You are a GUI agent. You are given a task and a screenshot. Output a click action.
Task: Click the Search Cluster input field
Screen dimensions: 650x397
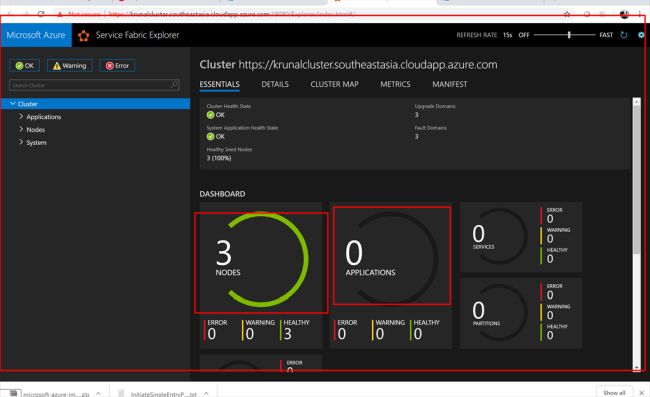pyautogui.click(x=95, y=85)
